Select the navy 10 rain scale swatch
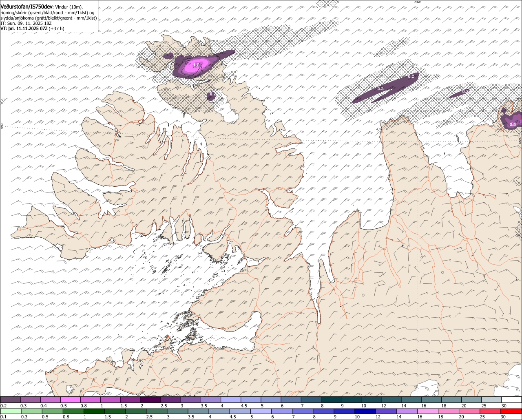This screenshot has height=420, width=522. (365, 411)
